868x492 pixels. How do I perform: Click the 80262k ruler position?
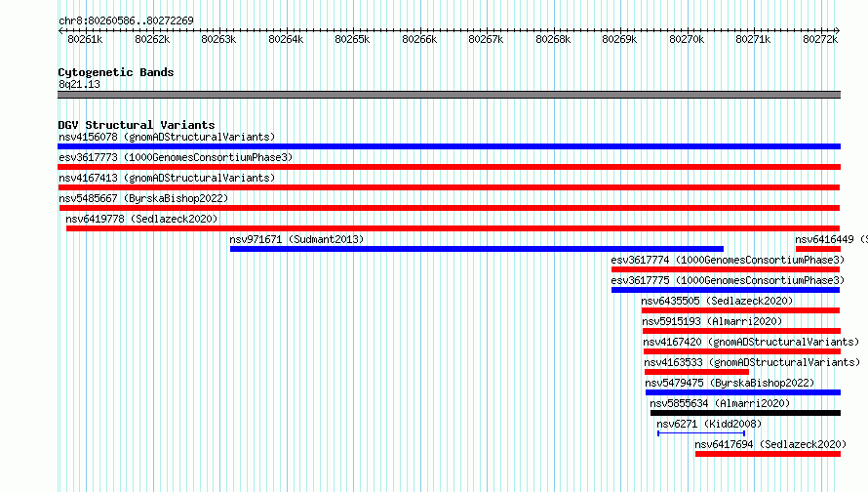152,39
